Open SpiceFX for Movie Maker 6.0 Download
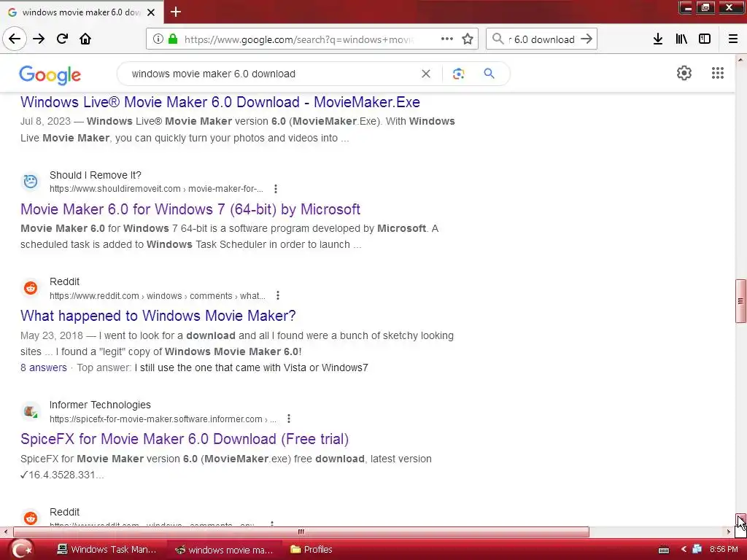Viewport: 747px width, 560px height. pyautogui.click(x=185, y=438)
